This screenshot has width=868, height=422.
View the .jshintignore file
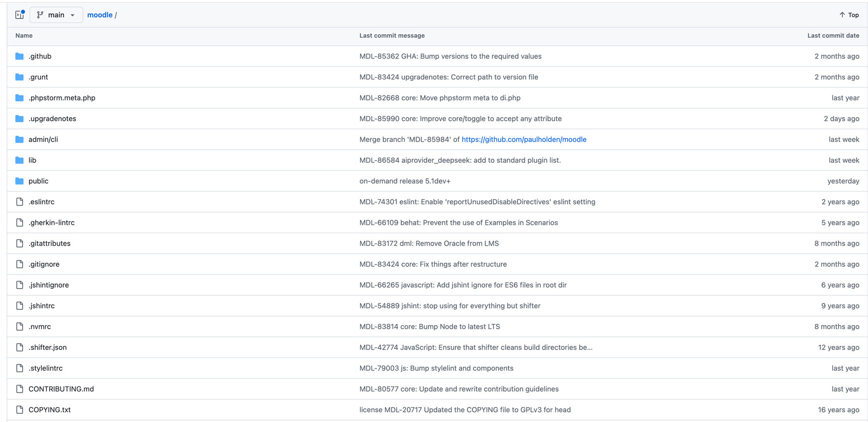point(49,285)
